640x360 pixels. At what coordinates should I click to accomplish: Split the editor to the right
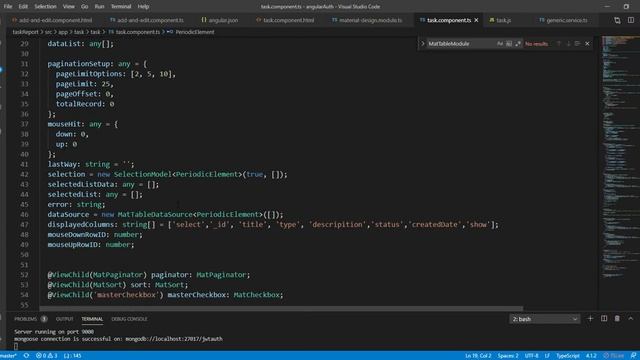point(631,20)
